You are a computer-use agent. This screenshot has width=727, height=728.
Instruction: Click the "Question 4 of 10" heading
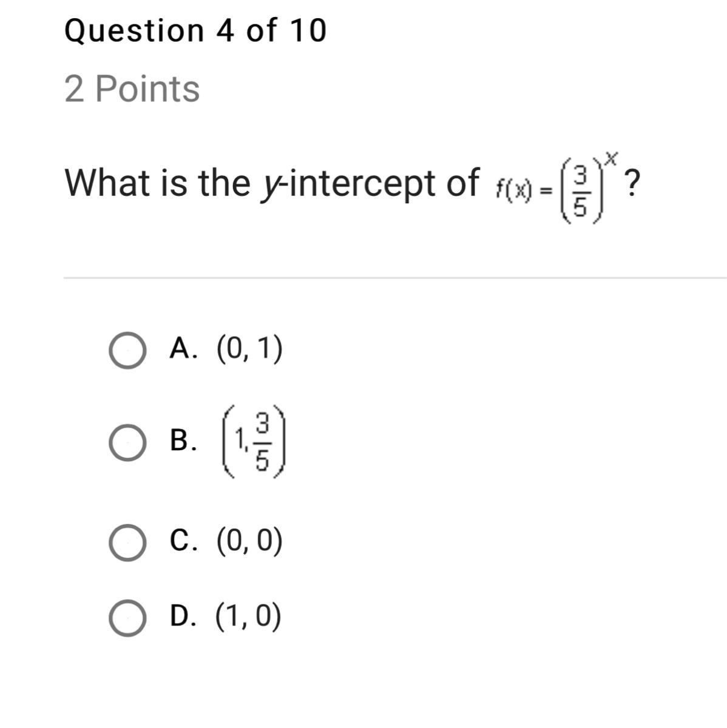click(195, 31)
